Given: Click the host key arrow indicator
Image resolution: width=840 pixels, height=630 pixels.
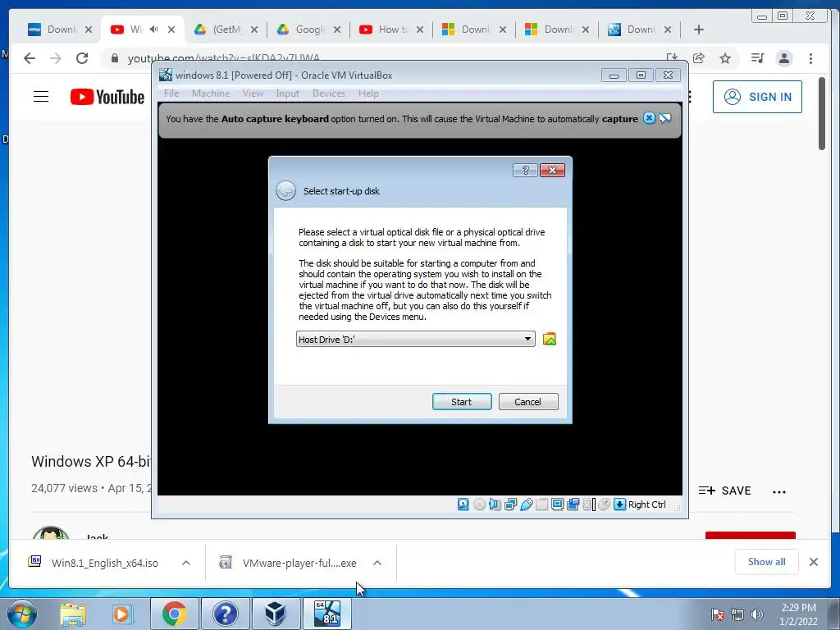Looking at the screenshot, I should coord(620,504).
